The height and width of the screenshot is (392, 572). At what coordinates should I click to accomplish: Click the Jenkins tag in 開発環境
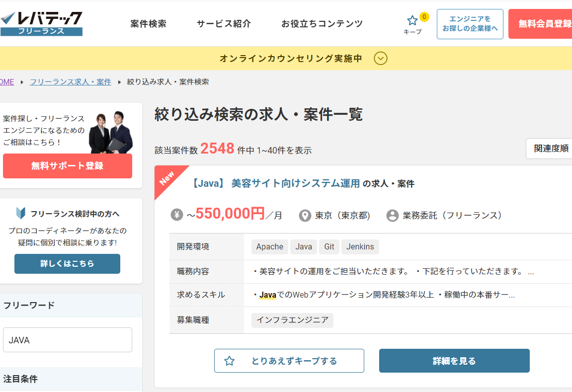click(360, 247)
